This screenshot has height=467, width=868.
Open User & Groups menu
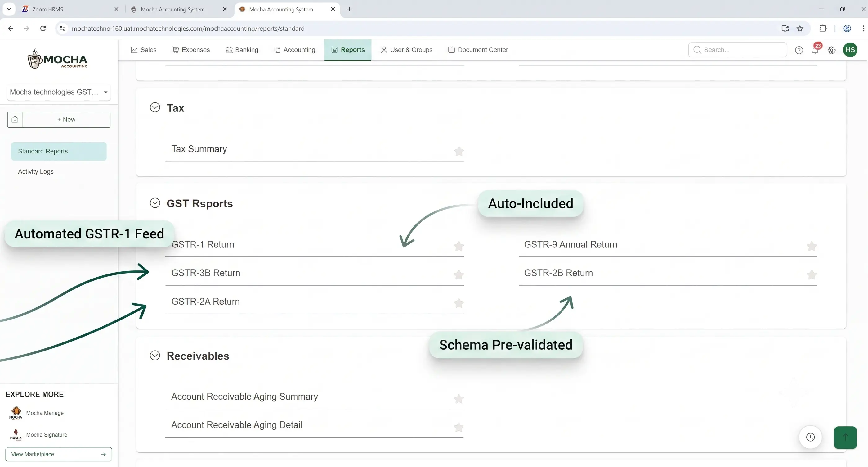coord(407,50)
